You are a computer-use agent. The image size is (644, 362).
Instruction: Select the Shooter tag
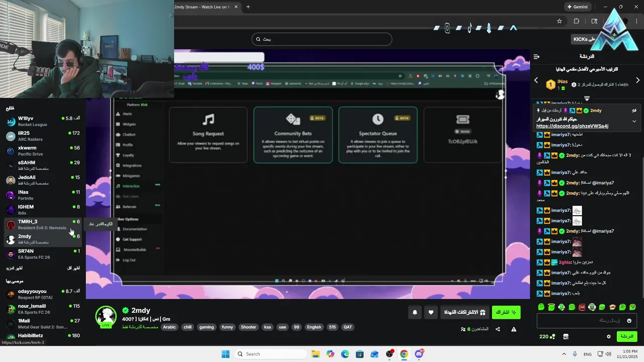pos(249,327)
